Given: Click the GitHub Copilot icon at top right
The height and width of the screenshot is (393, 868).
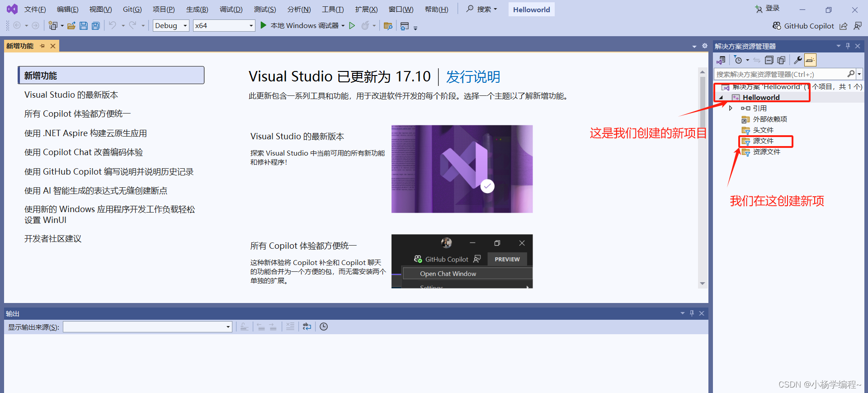Looking at the screenshot, I should point(777,26).
